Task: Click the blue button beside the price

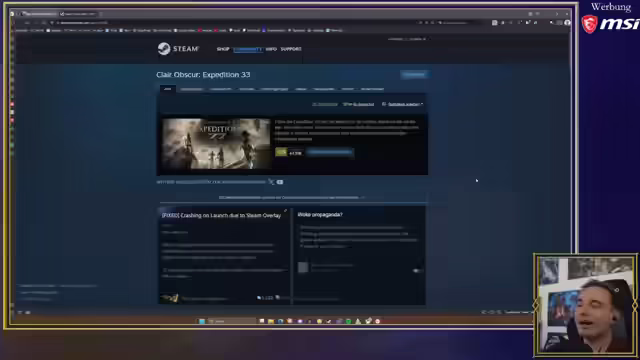Action: click(x=330, y=153)
